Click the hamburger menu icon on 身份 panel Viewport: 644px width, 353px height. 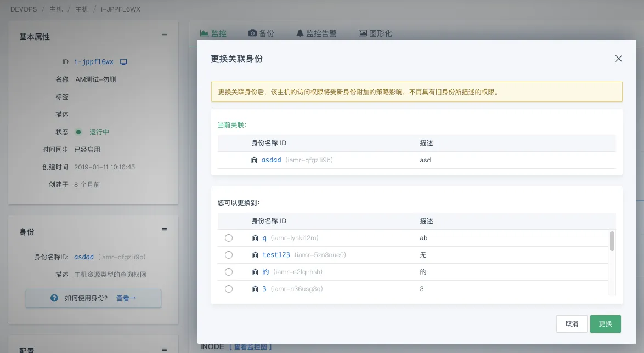(x=164, y=230)
